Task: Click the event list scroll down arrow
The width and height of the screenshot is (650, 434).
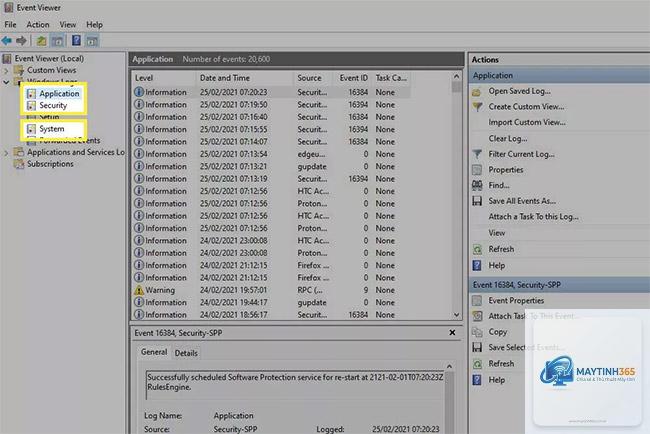Action: coord(456,315)
